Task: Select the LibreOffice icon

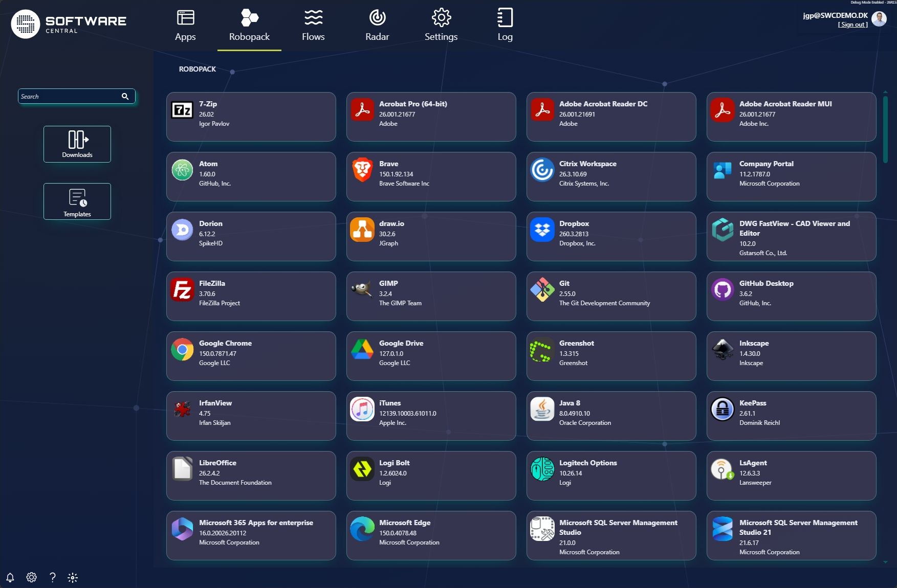Action: point(182,469)
